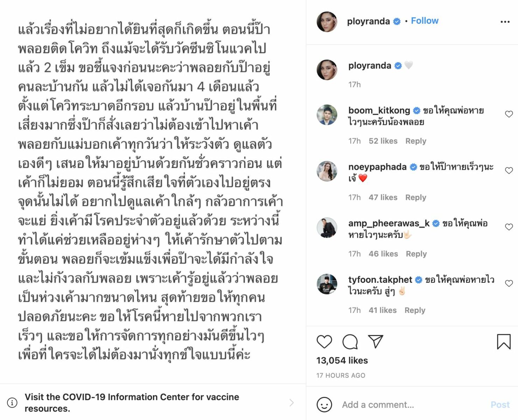Expand the COVID-19 Information Center chevron
This screenshot has width=518, height=420.
(x=292, y=402)
